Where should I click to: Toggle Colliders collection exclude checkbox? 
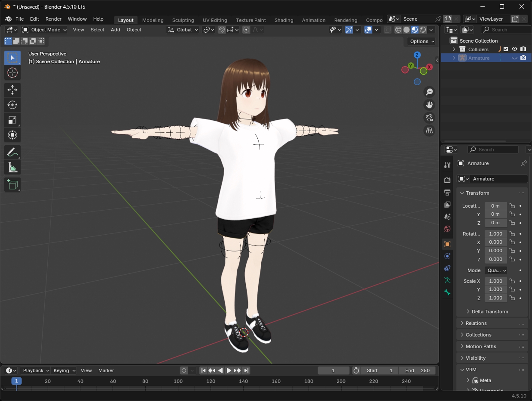click(506, 49)
